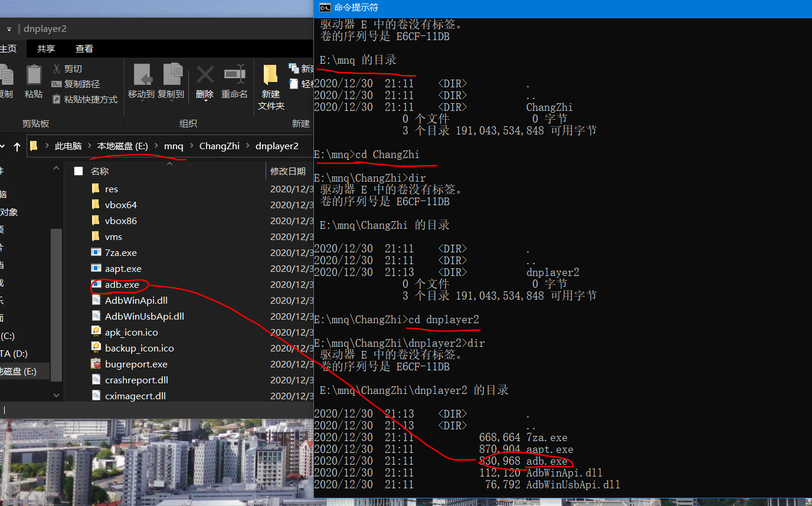This screenshot has height=506, width=812.
Task: Click the crashreport.dll file icon
Action: pyautogui.click(x=96, y=380)
